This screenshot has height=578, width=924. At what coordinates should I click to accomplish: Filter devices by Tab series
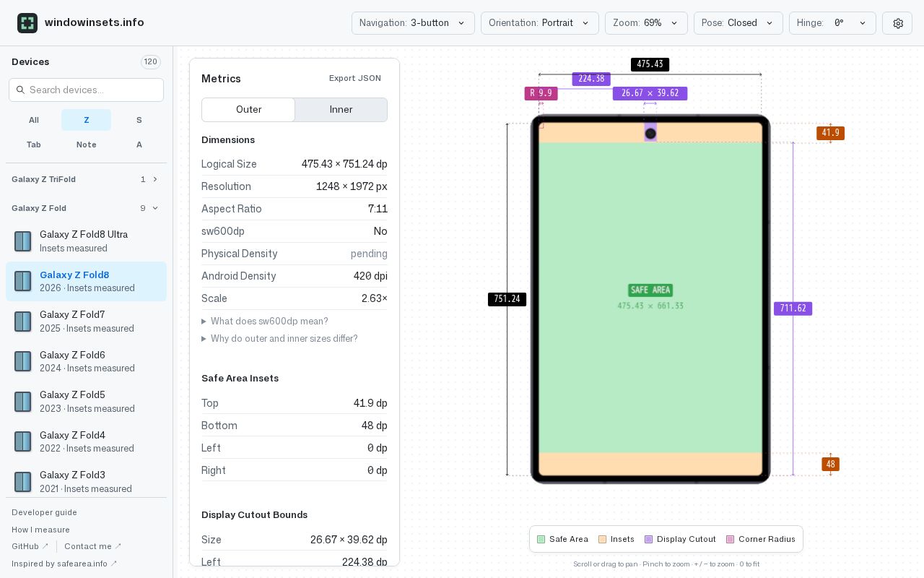pyautogui.click(x=34, y=144)
